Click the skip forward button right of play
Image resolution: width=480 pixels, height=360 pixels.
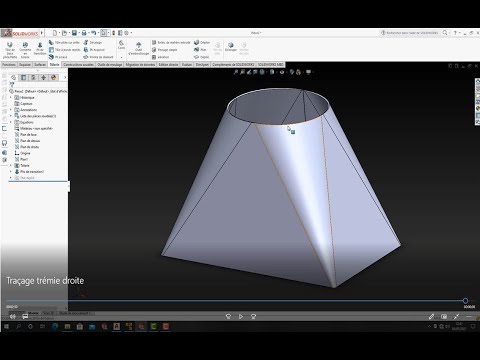253,316
